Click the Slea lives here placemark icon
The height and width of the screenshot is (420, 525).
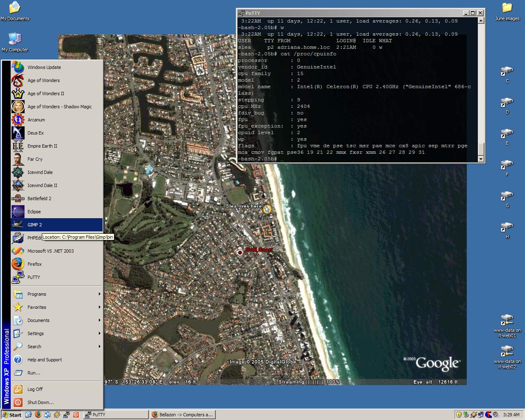pos(267,209)
